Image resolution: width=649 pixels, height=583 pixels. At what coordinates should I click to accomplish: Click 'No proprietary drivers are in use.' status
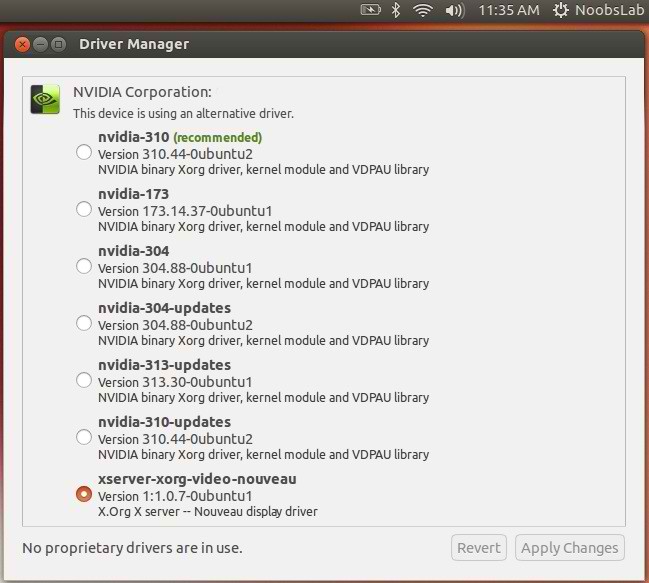click(x=132, y=548)
